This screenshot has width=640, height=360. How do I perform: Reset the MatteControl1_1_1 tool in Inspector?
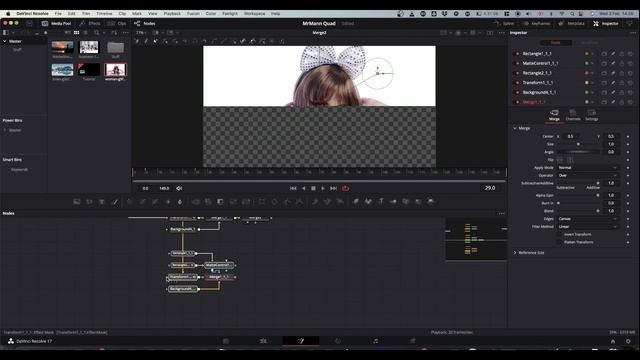631,63
